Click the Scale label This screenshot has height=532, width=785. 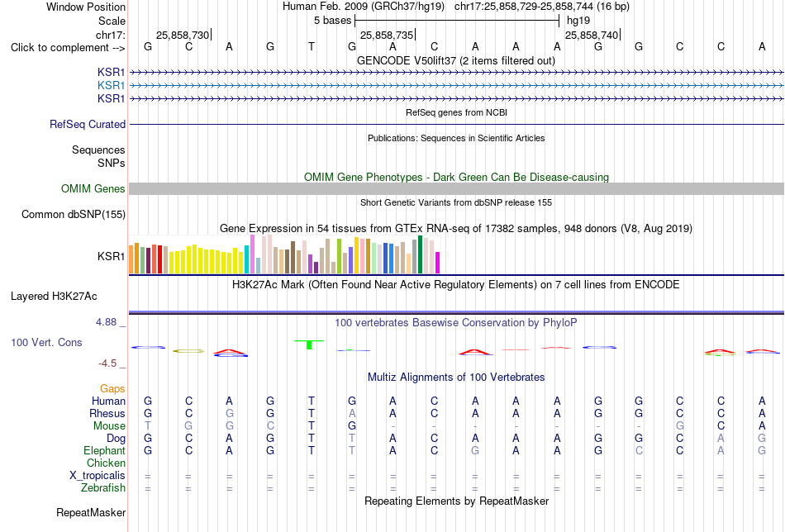pyautogui.click(x=112, y=21)
